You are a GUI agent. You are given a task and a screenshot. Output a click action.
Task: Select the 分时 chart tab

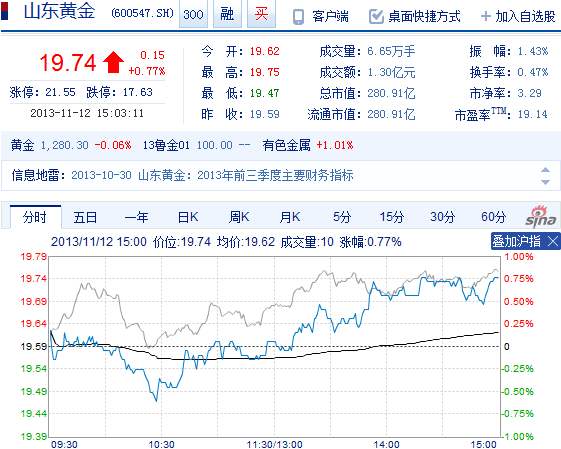pyautogui.click(x=35, y=217)
